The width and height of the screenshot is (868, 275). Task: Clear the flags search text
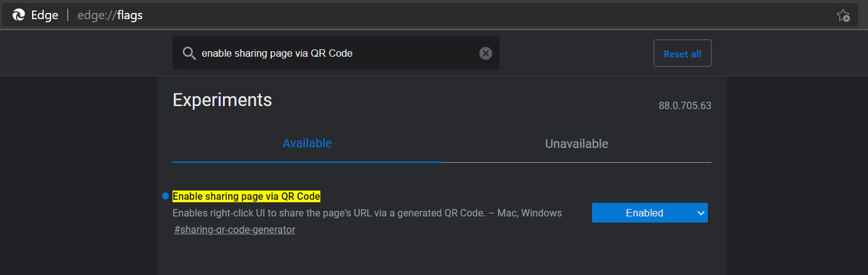pyautogui.click(x=485, y=54)
